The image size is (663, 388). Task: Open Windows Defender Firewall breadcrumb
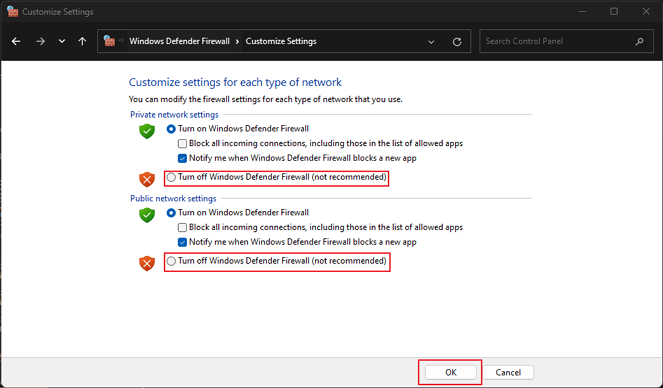(179, 41)
